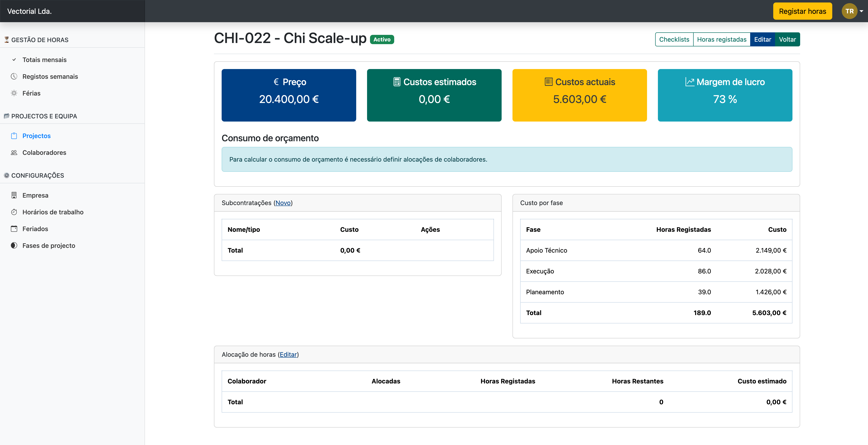
Task: Click the CHI-022 - Chi Scale-up title
Action: pos(290,38)
